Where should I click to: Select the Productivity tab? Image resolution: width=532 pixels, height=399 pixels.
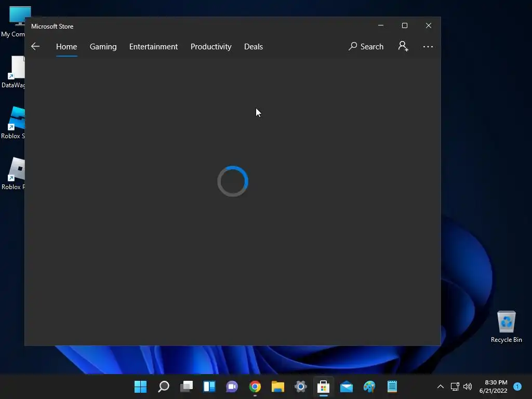click(x=211, y=46)
